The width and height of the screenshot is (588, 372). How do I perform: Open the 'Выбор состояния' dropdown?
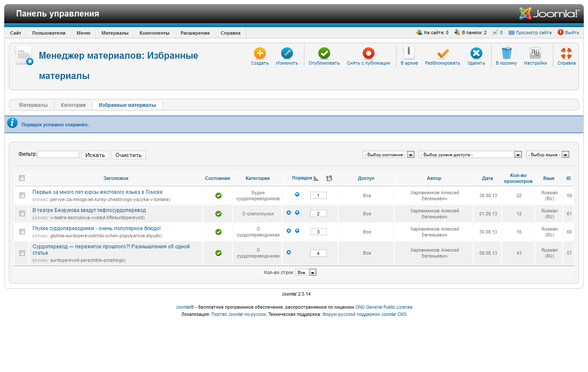point(388,155)
